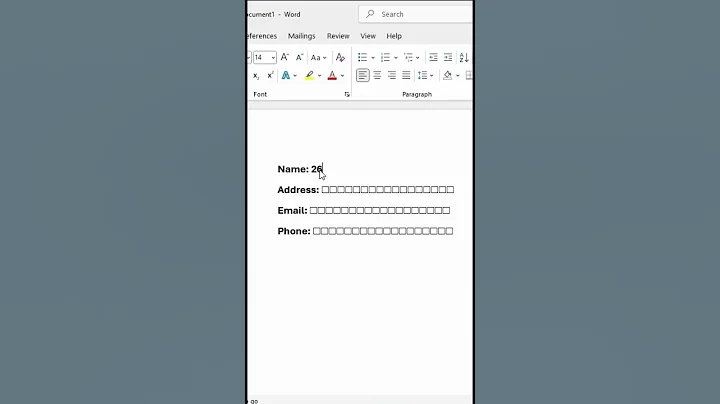Open the Change Case Aa menu

pos(318,57)
